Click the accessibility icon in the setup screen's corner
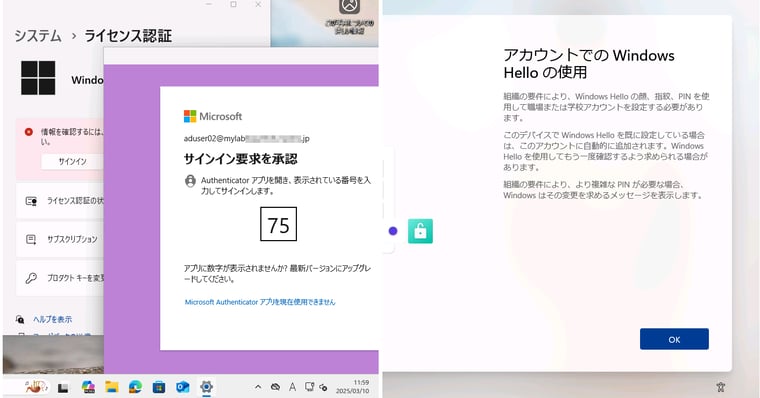Viewport: 760px width, 398px height. coord(720,387)
